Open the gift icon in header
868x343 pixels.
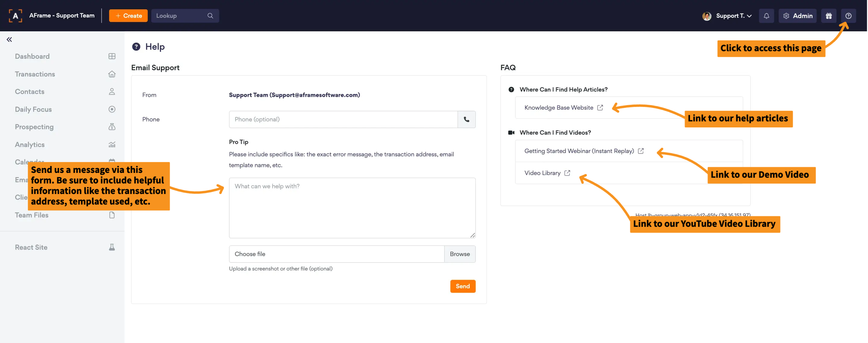coord(829,16)
